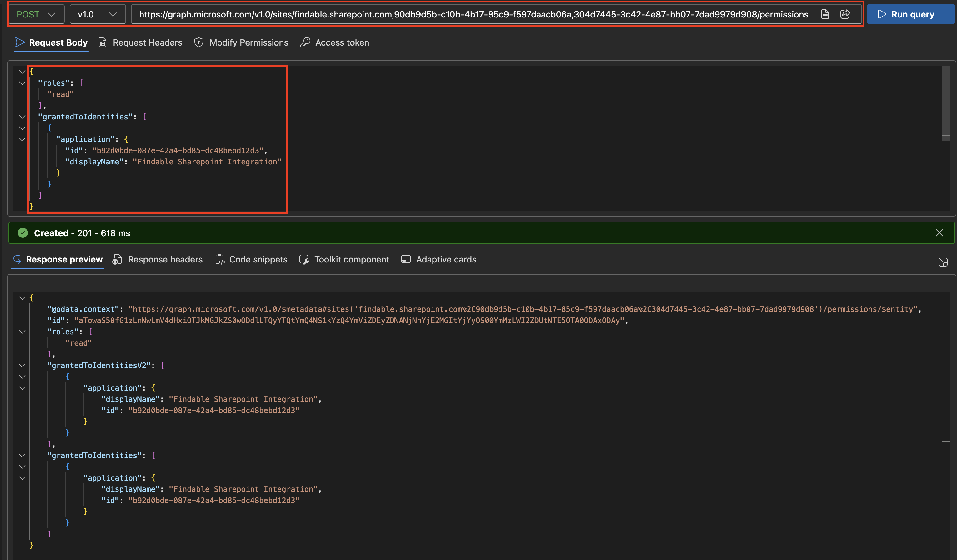Collapse request body grantedToIdentities array

[x=22, y=117]
